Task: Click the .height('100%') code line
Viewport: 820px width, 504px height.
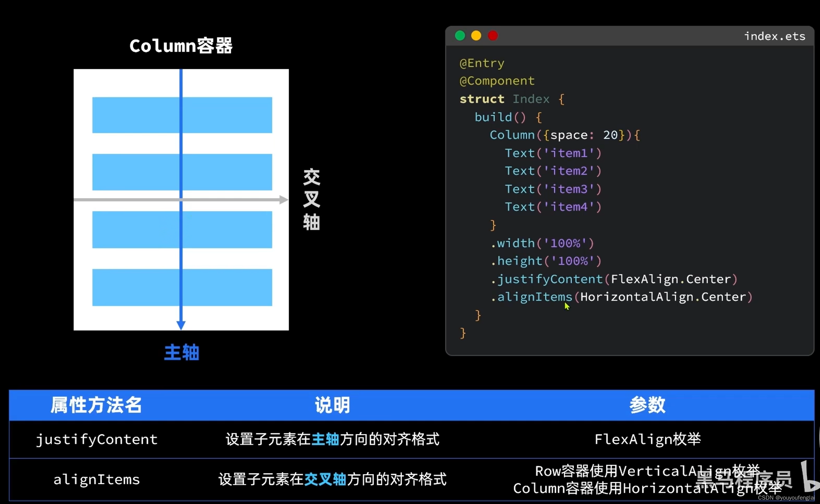Action: [x=546, y=261]
